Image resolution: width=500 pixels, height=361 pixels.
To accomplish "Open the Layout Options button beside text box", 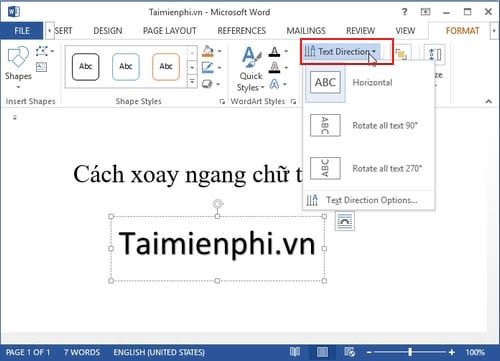I will (x=345, y=222).
